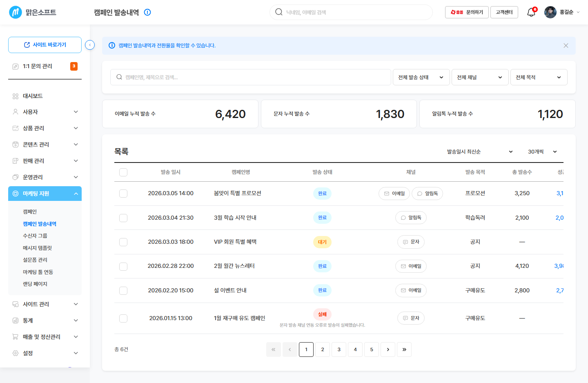Screen dimensions: 588x383
Task: Go to next page arrow
Action: pos(388,350)
